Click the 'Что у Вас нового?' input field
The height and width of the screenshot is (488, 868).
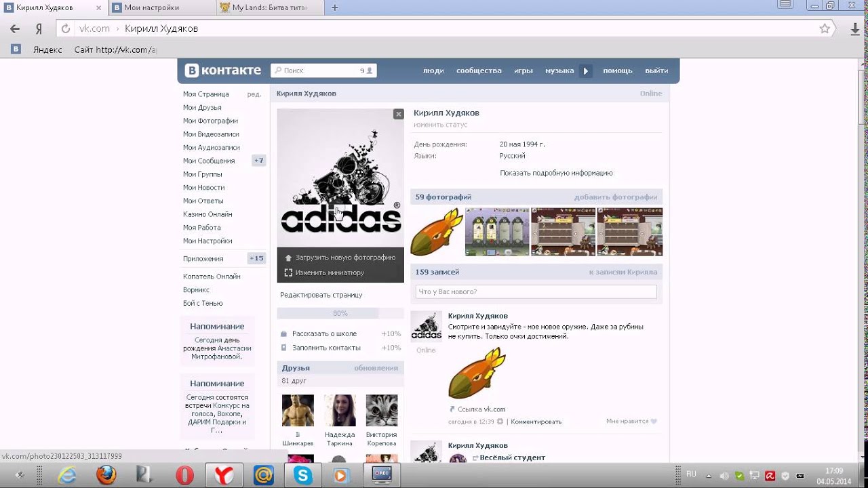[x=536, y=291]
